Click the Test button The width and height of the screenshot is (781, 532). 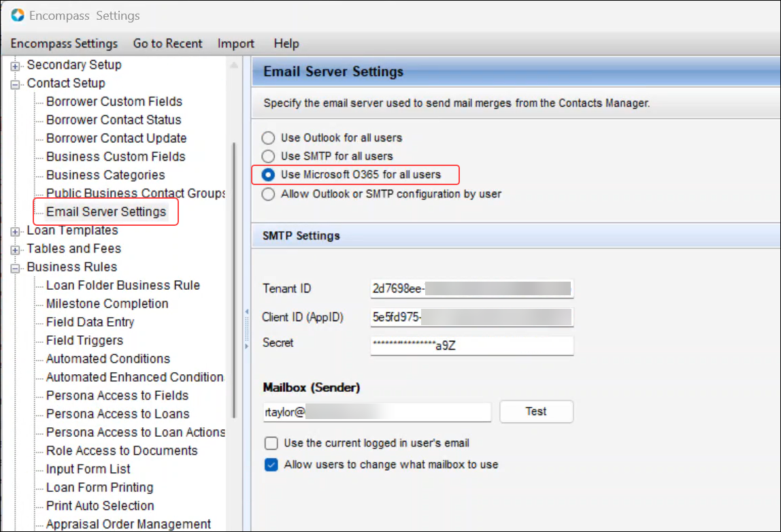tap(536, 412)
